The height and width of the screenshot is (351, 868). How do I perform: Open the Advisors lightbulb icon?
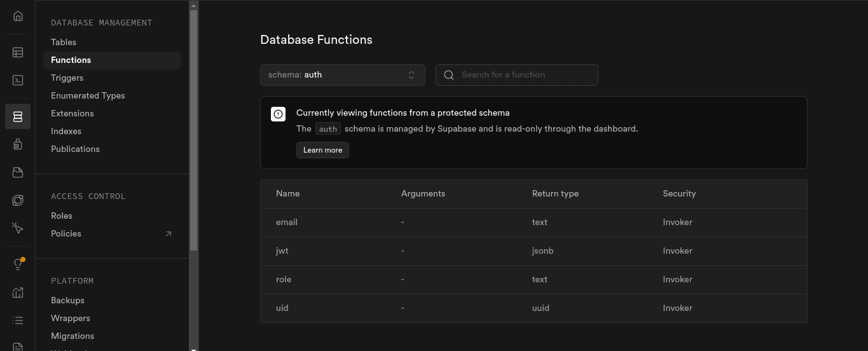(18, 265)
